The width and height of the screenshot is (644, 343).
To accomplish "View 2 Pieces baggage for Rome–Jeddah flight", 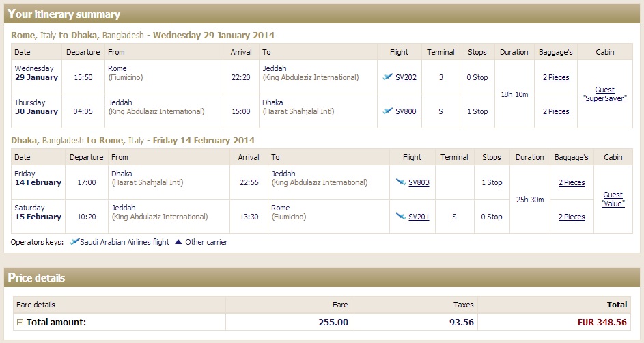I will [x=556, y=77].
